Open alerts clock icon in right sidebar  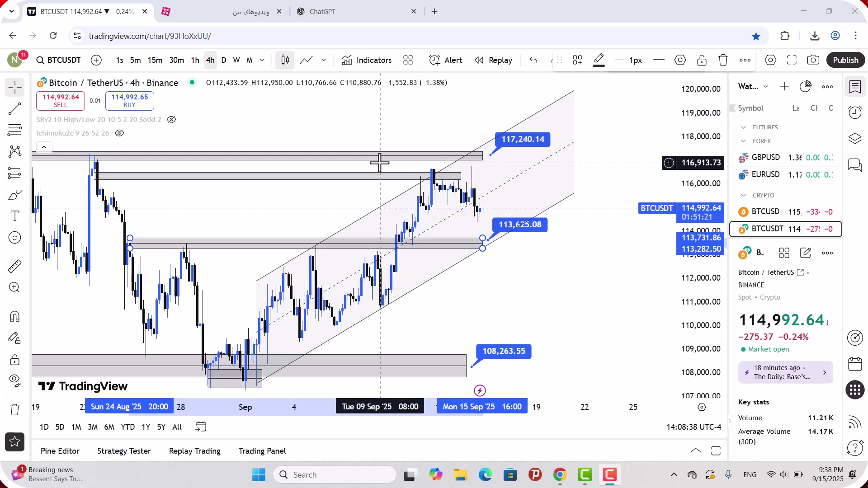[x=855, y=112]
